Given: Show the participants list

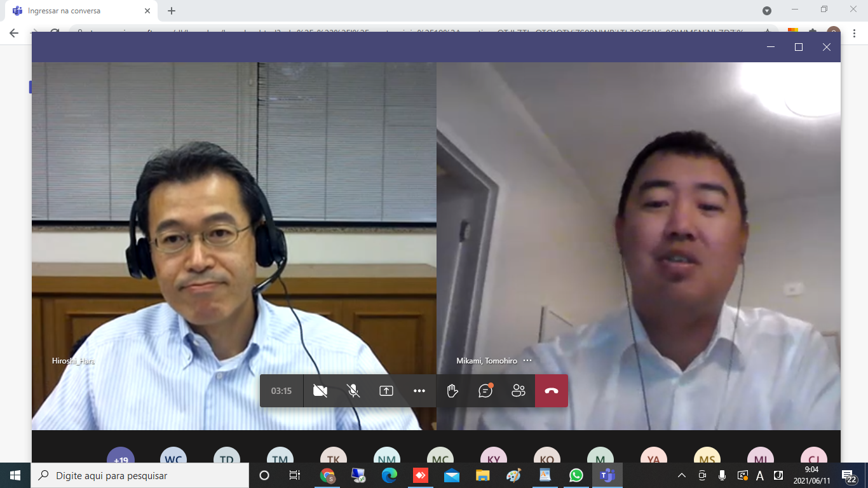Looking at the screenshot, I should [x=519, y=391].
